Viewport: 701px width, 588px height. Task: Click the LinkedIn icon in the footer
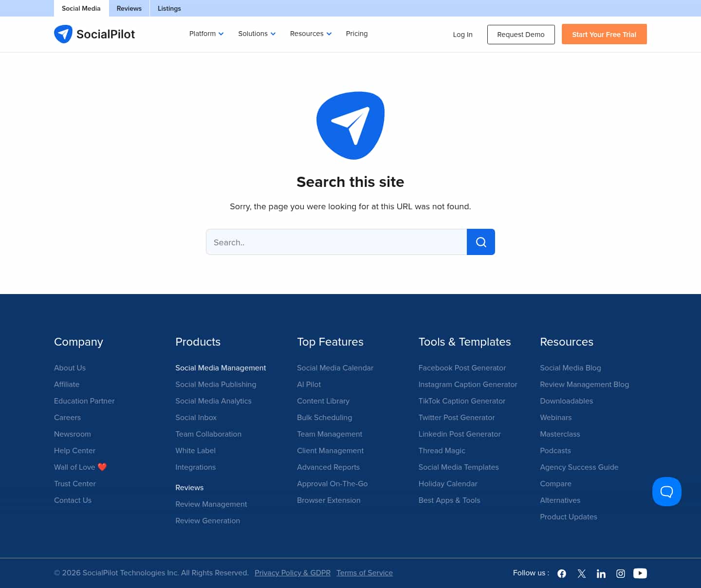click(x=601, y=573)
